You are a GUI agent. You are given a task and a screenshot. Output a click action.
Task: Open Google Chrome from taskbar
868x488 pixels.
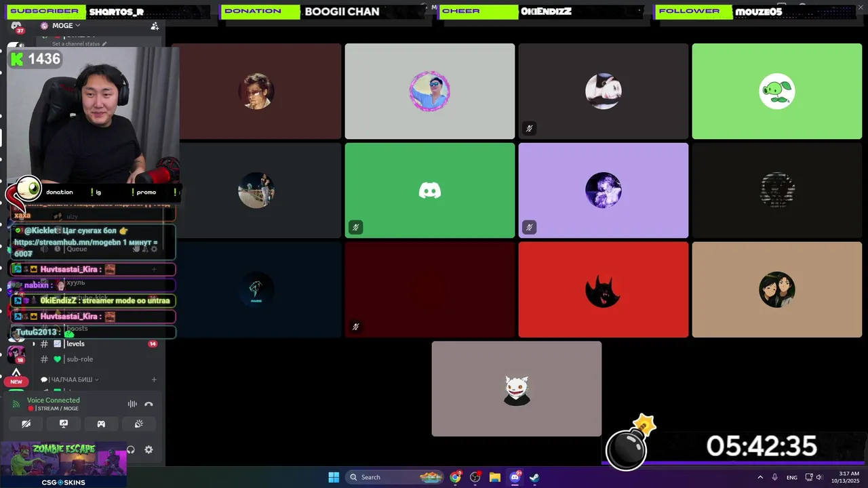pos(456,477)
